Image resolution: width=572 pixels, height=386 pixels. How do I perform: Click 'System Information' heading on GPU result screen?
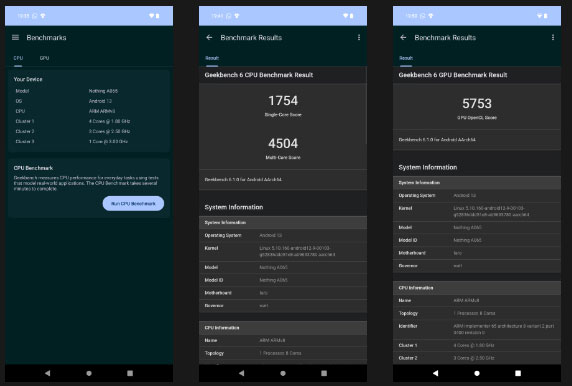click(428, 167)
